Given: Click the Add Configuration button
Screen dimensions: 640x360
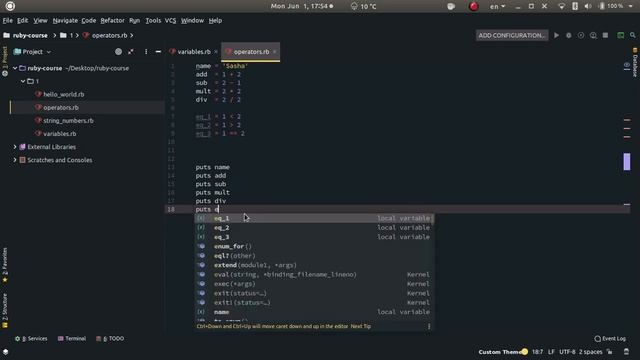Looking at the screenshot, I should coord(511,36).
